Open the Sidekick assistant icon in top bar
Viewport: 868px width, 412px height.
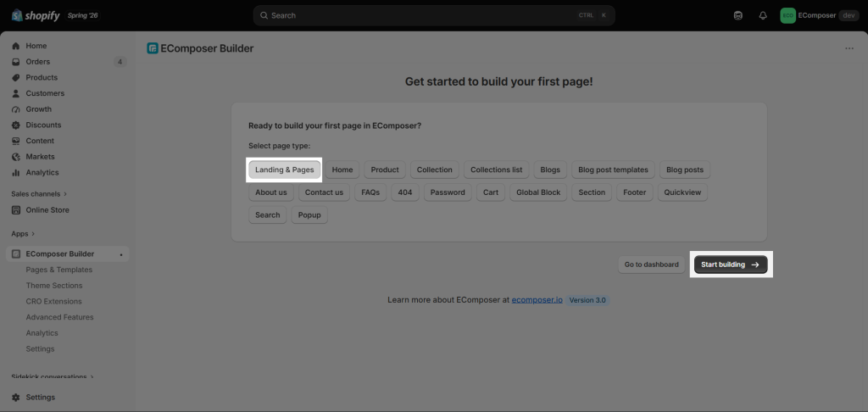pyautogui.click(x=738, y=15)
